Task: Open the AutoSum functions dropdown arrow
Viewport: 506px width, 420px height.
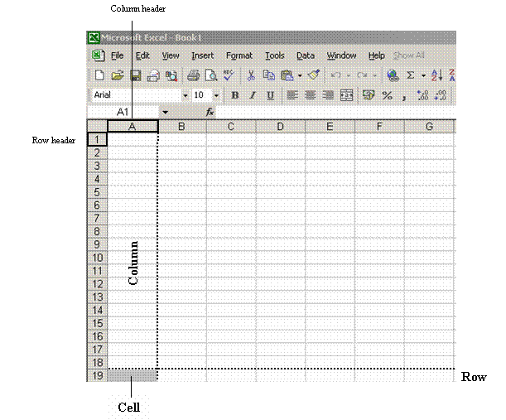Action: pos(423,76)
